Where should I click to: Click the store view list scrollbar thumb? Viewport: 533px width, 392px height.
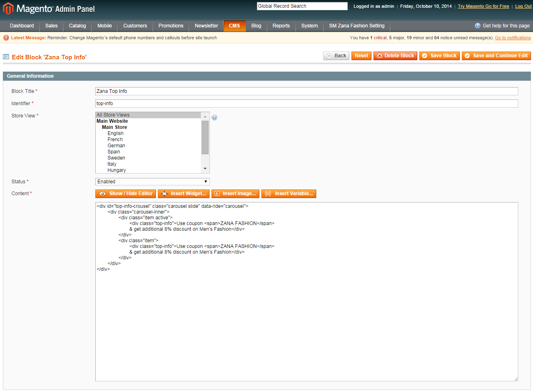tap(205, 137)
